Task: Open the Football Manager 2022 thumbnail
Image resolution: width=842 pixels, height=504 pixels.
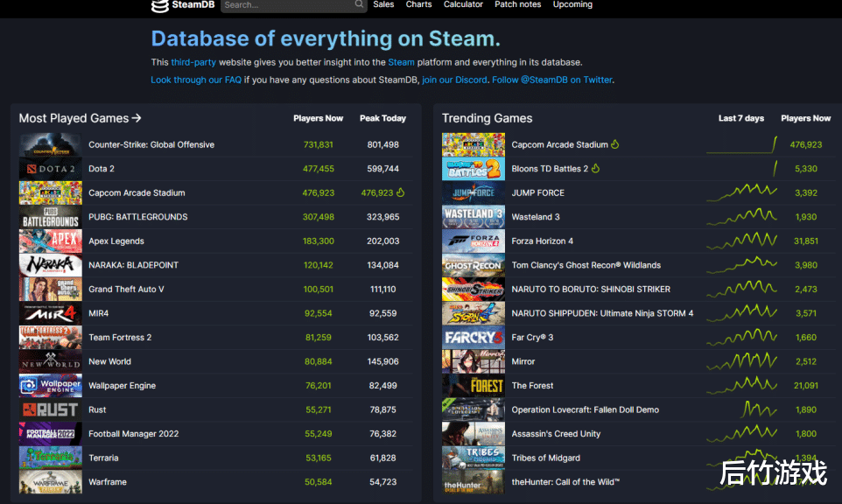Action: tap(51, 434)
